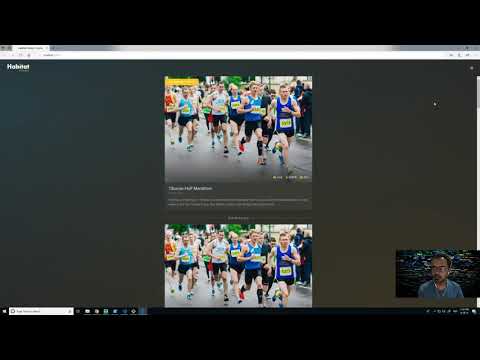
Task: Open the Unity icon on the taskbar
Action: (133, 311)
